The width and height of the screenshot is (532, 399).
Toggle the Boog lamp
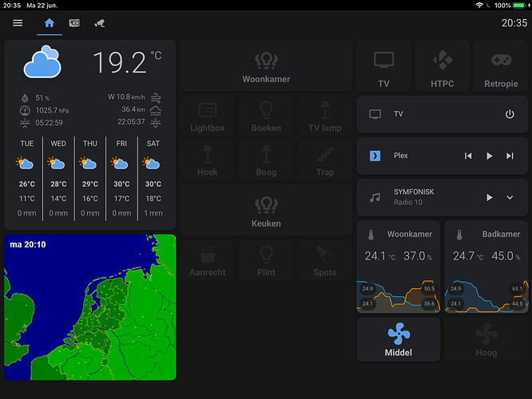[266, 160]
